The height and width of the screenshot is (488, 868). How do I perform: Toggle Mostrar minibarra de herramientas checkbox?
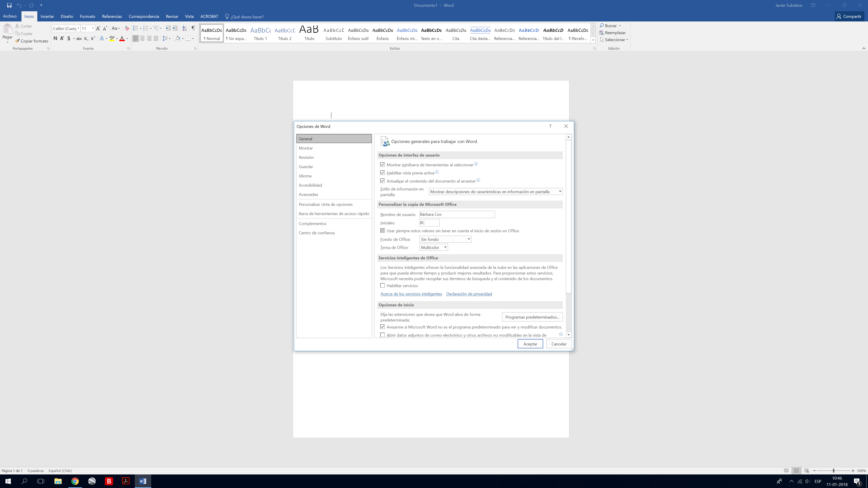coord(382,165)
